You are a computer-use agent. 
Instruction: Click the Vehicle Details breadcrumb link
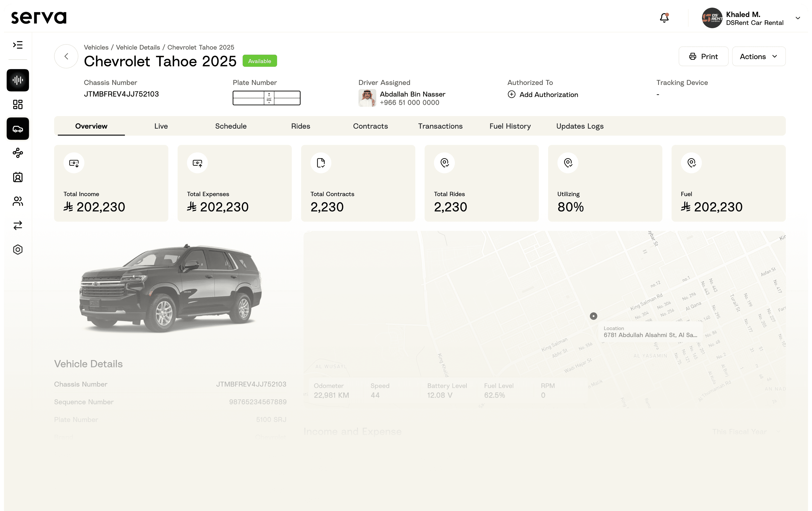point(138,47)
